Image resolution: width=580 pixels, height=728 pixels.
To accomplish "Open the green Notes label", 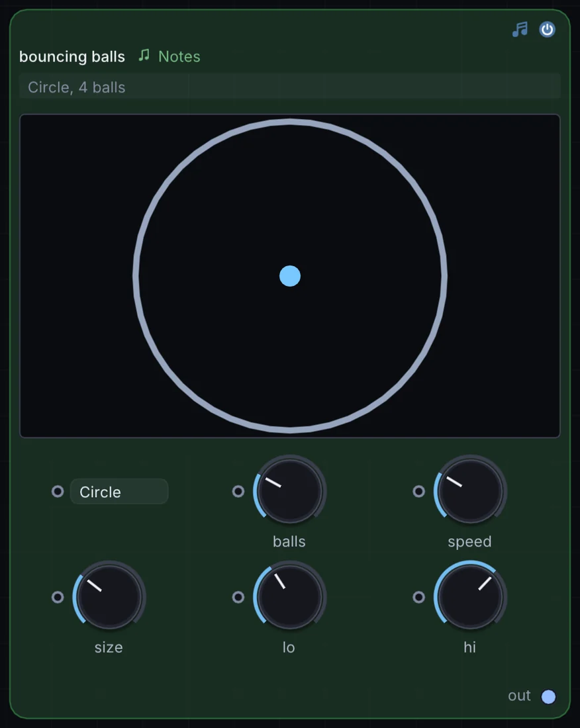I will click(x=179, y=57).
